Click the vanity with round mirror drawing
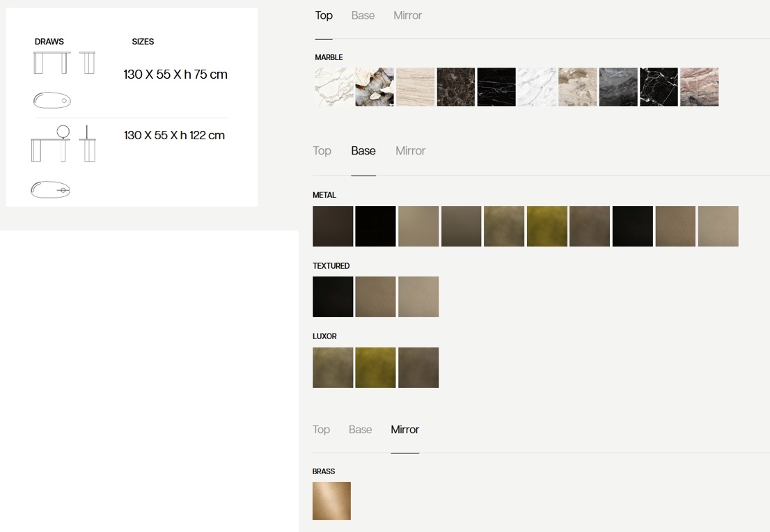Image resolution: width=770 pixels, height=532 pixels. [x=51, y=143]
